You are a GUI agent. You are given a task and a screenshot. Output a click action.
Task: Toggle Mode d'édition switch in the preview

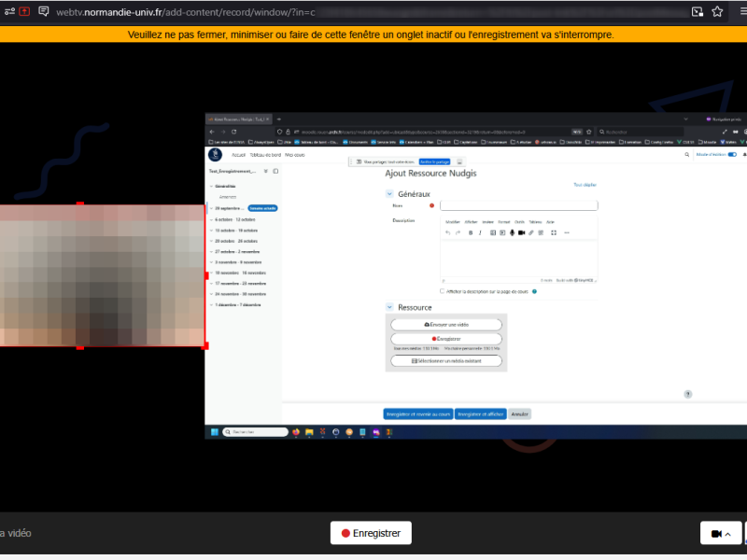[x=732, y=155]
